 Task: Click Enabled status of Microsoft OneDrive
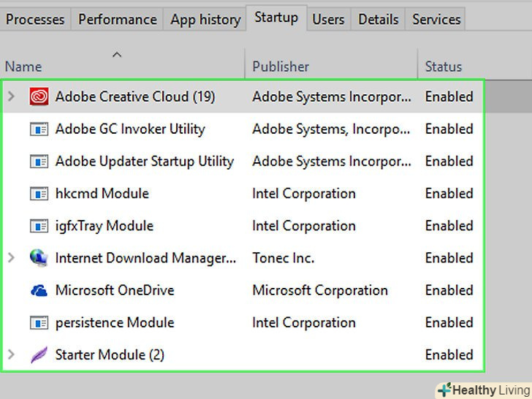pos(449,290)
